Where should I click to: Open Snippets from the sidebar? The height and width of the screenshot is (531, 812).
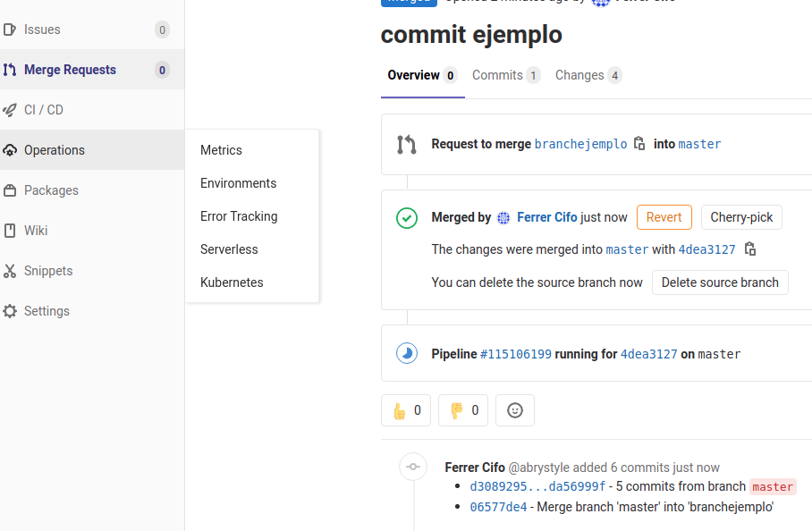click(48, 271)
